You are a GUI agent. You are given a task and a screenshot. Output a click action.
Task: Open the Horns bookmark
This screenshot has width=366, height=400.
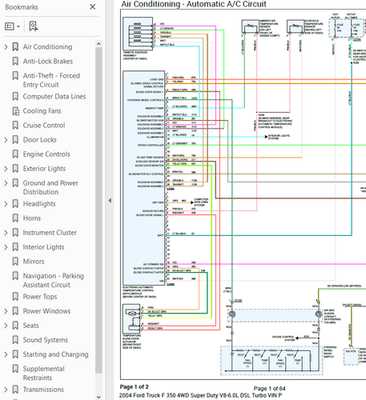tap(32, 218)
